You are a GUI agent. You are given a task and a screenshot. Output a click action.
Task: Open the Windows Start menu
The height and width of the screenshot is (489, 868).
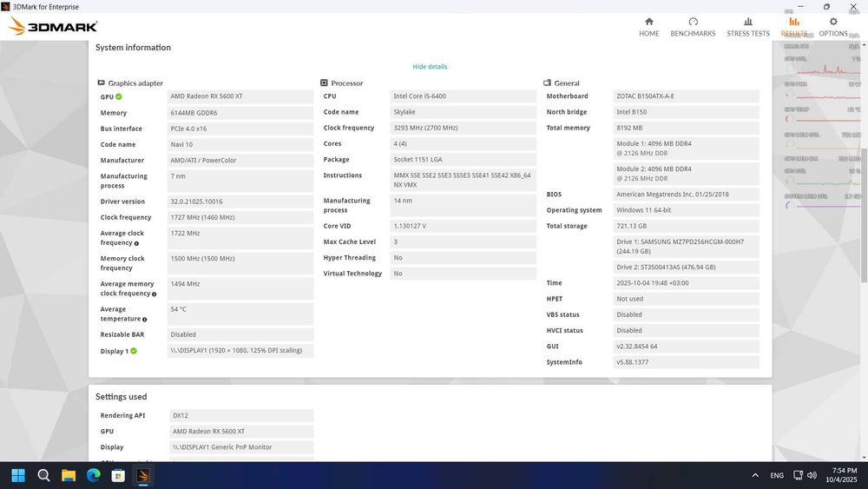[18, 475]
